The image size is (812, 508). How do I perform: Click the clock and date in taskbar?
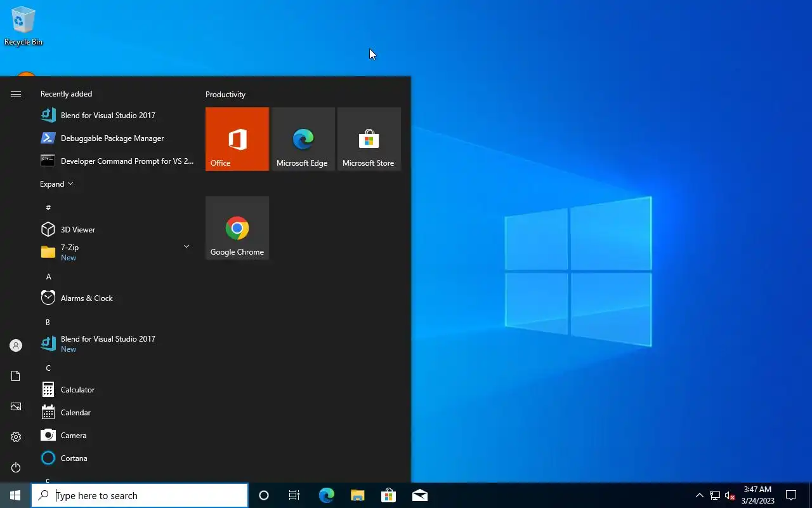pyautogui.click(x=758, y=495)
